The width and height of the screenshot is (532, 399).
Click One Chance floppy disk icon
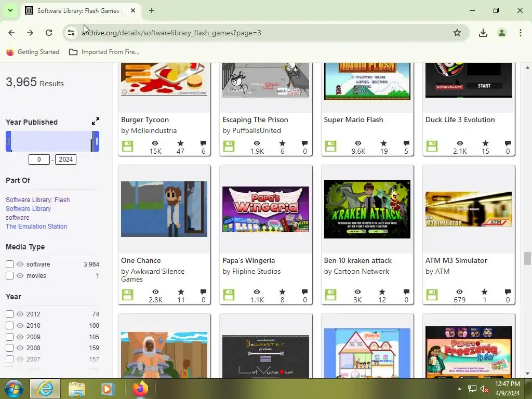coord(128,295)
